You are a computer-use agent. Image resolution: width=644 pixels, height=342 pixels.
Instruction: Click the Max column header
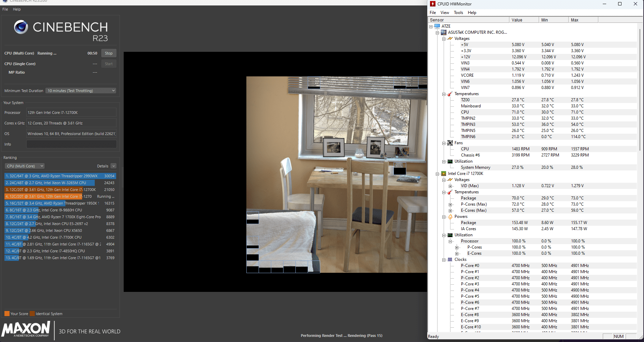(x=583, y=20)
